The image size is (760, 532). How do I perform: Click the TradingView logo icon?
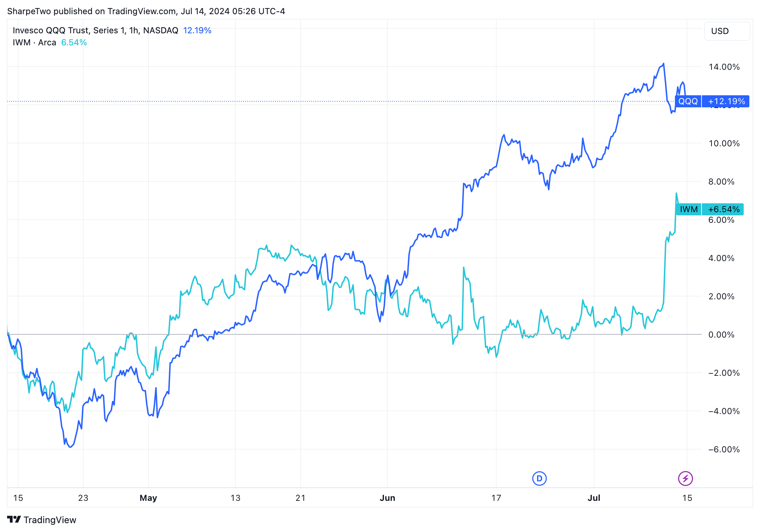[14, 520]
